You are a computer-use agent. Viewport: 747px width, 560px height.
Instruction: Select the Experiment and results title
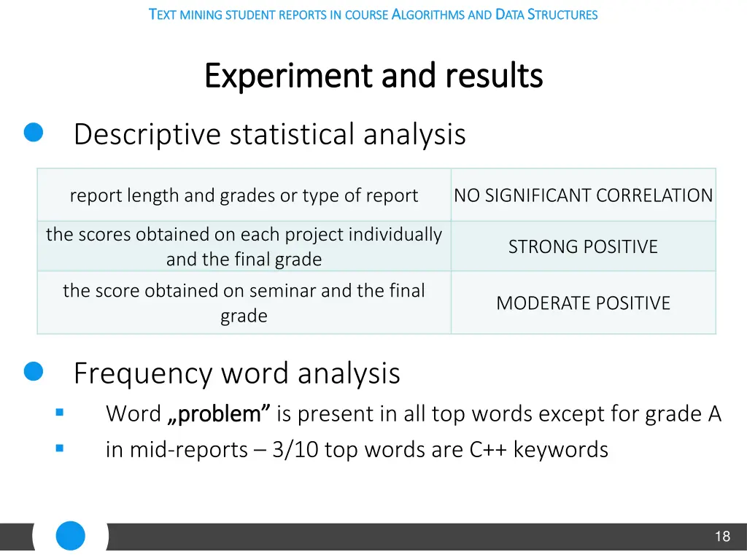[373, 76]
